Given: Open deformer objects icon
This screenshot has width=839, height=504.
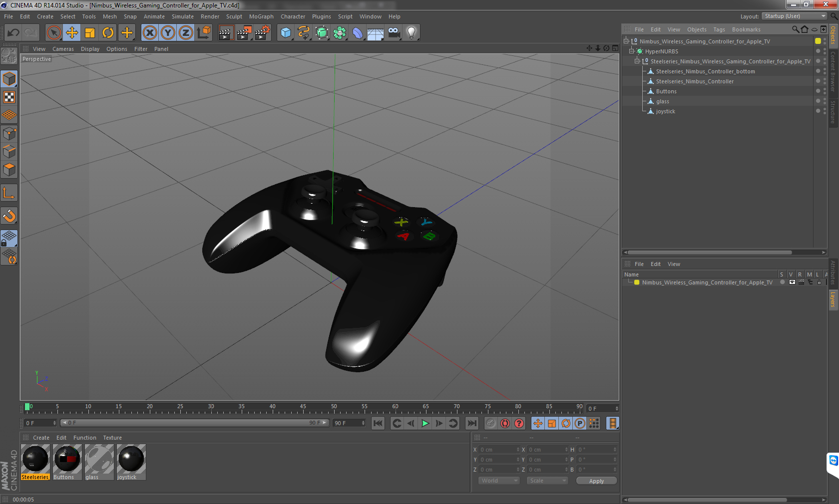Looking at the screenshot, I should point(358,33).
